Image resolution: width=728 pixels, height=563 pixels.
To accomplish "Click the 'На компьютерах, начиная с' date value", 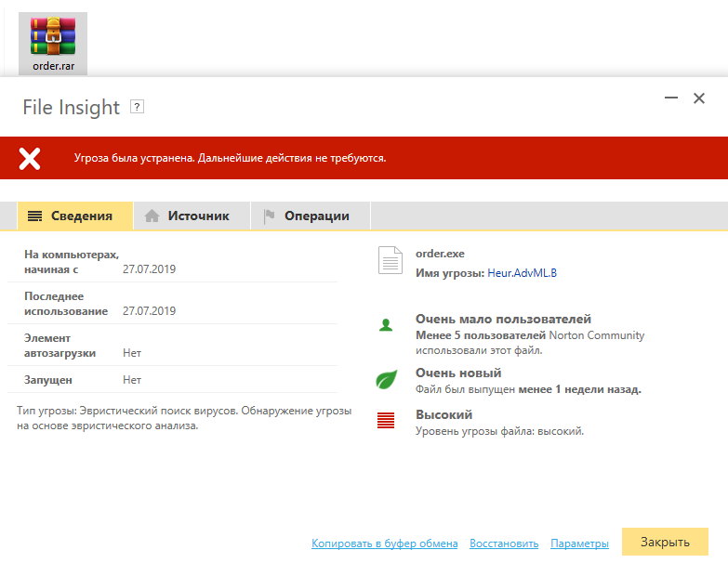I will coord(149,269).
